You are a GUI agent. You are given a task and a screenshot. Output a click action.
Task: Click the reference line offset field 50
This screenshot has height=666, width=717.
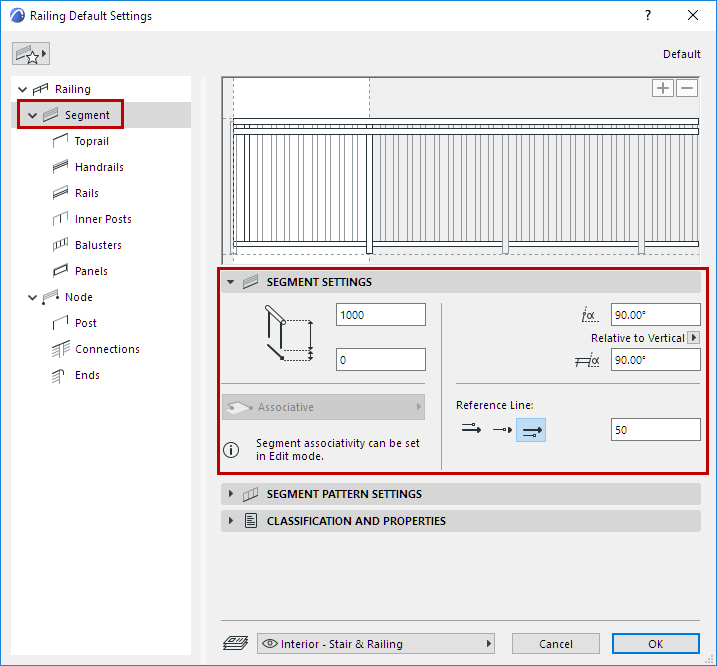655,430
